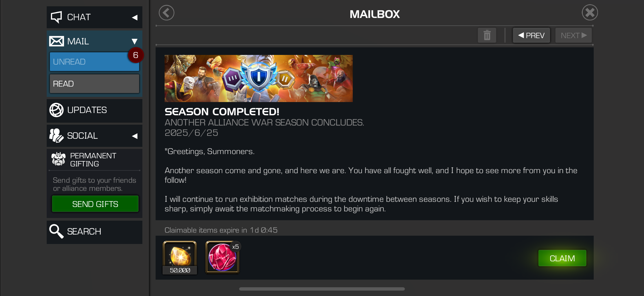Click the Search magnifying glass icon

pyautogui.click(x=57, y=231)
